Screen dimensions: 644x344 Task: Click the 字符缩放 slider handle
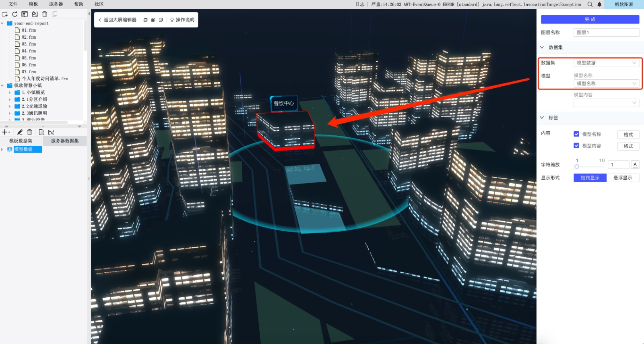577,166
